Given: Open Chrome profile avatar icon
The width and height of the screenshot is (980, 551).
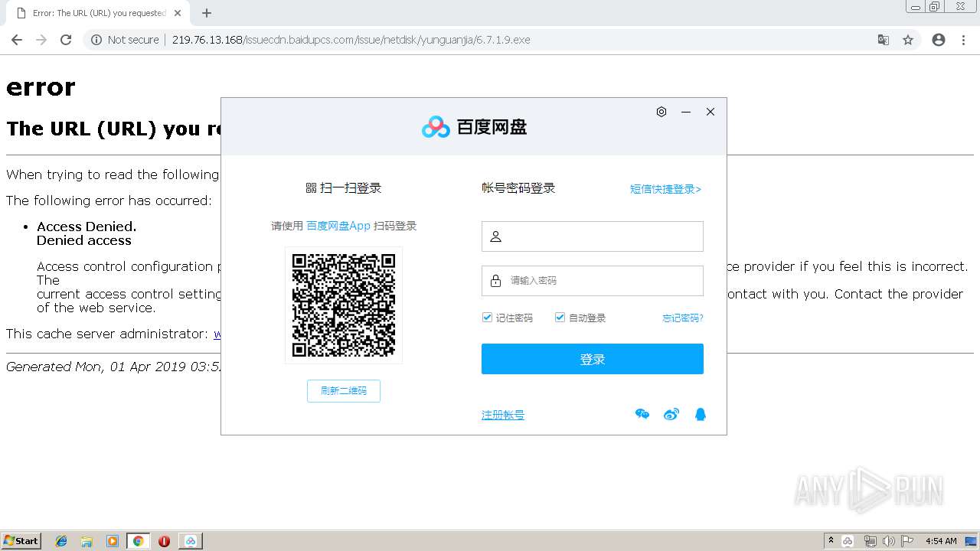Looking at the screenshot, I should (939, 40).
